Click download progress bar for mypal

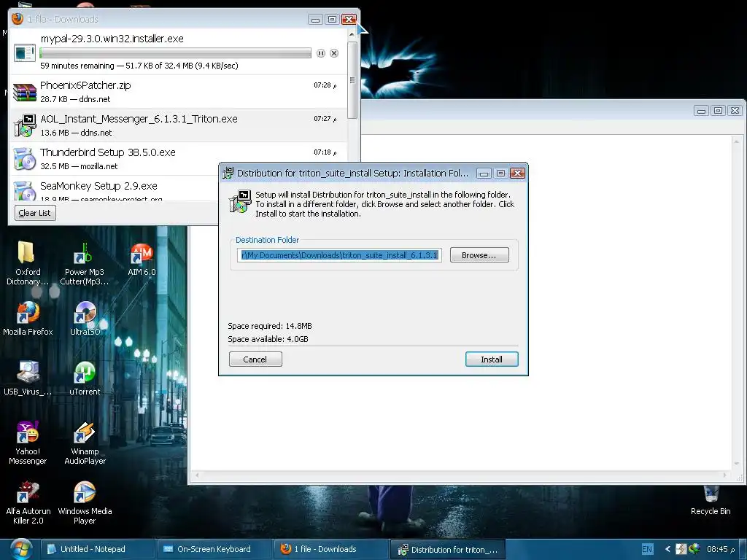[175, 52]
